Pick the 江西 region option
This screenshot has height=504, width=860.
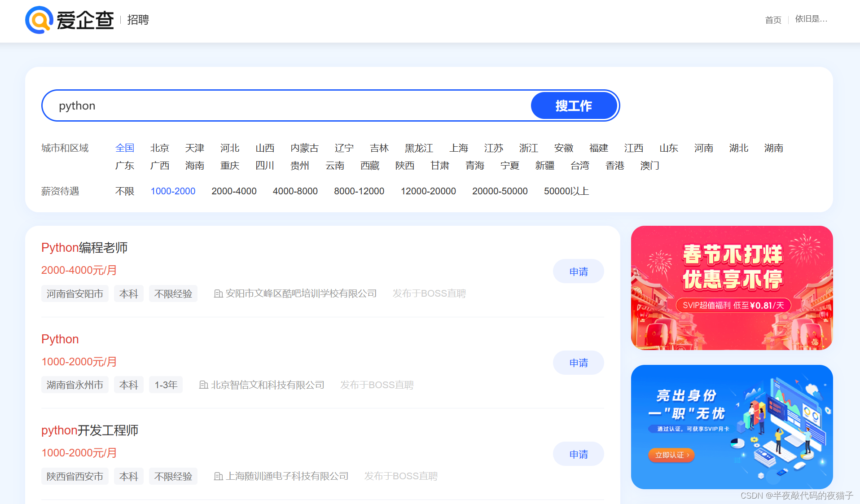634,148
